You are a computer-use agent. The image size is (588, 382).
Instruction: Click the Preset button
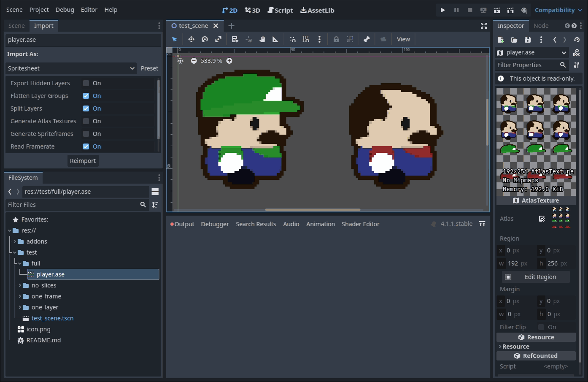pyautogui.click(x=149, y=68)
